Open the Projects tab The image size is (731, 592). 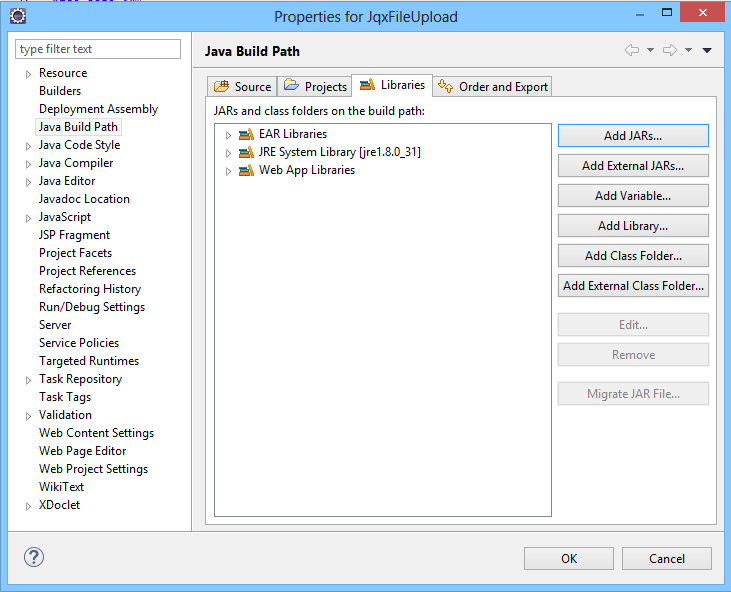click(315, 87)
